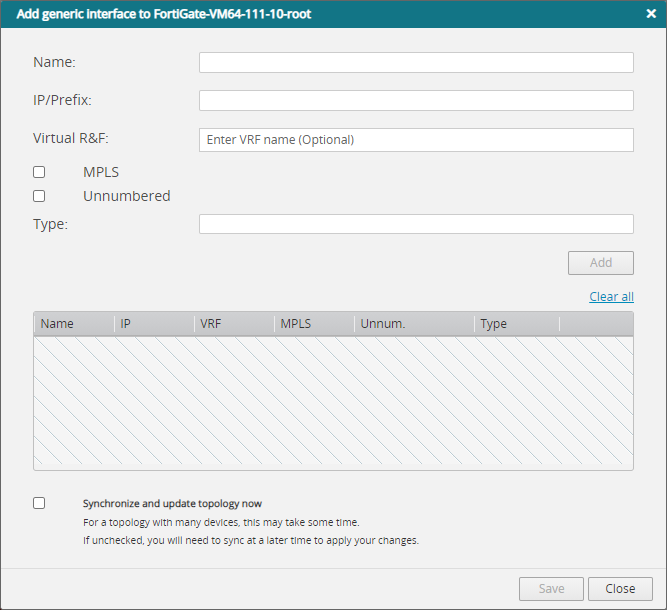The height and width of the screenshot is (610, 667).
Task: Click the 'MPLS' checkbox label text
Action: pos(101,172)
